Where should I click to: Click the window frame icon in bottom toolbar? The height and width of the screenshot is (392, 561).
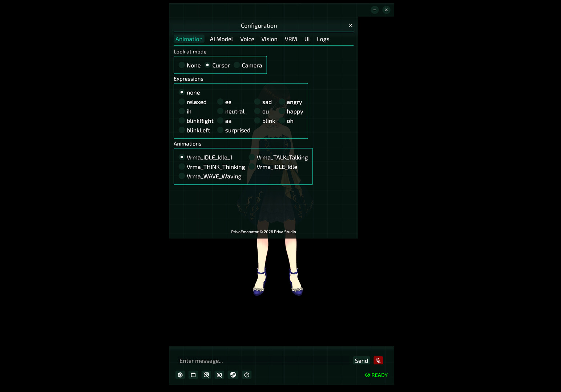pos(193,375)
